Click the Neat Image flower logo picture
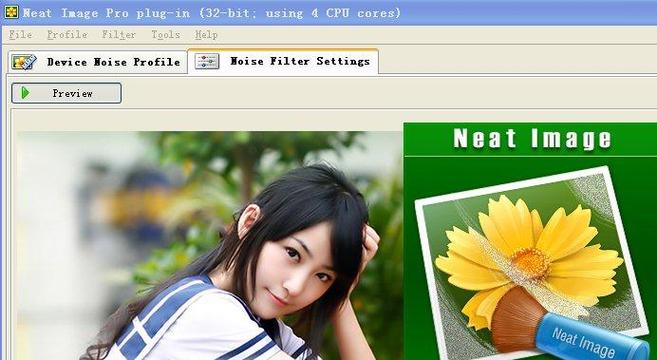The width and height of the screenshot is (657, 360). coord(533,264)
